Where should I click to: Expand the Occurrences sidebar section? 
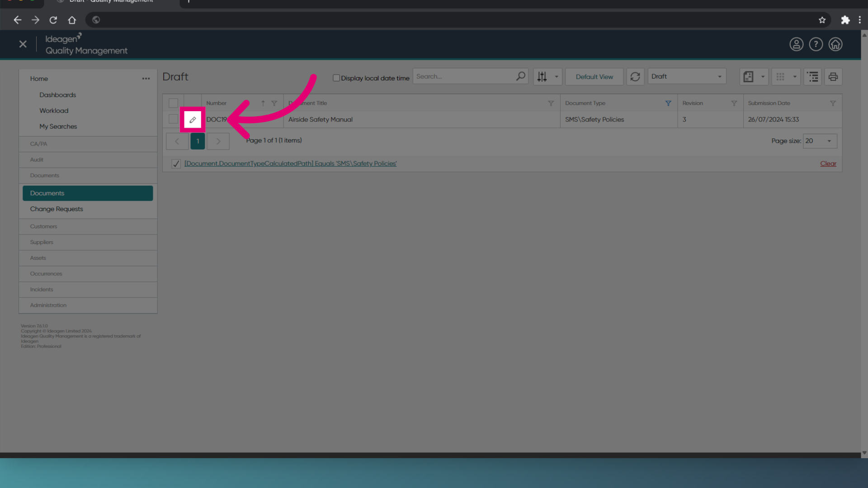tap(88, 274)
